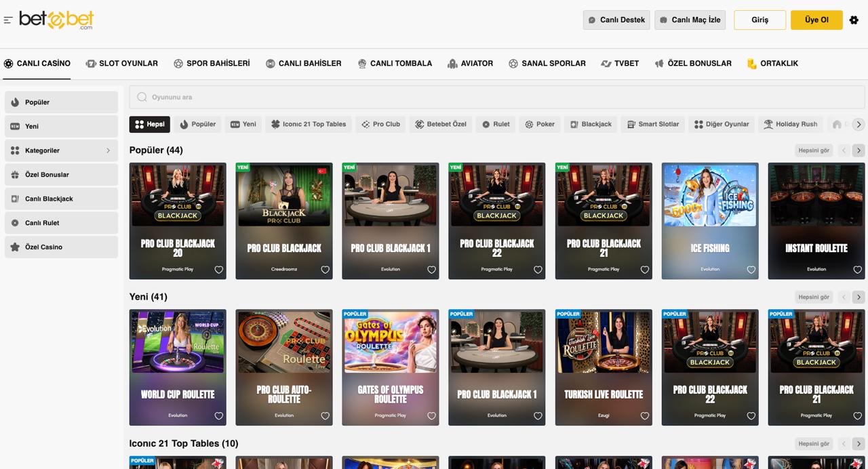Favorite Pro Club Auto-Roulette heart icon
Screen dimensions: 868x469
coord(325,416)
